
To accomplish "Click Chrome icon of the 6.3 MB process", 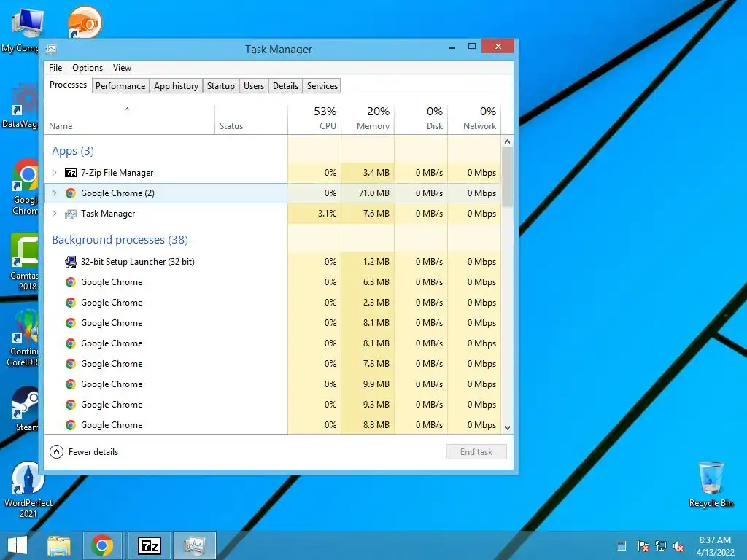I will tap(71, 282).
